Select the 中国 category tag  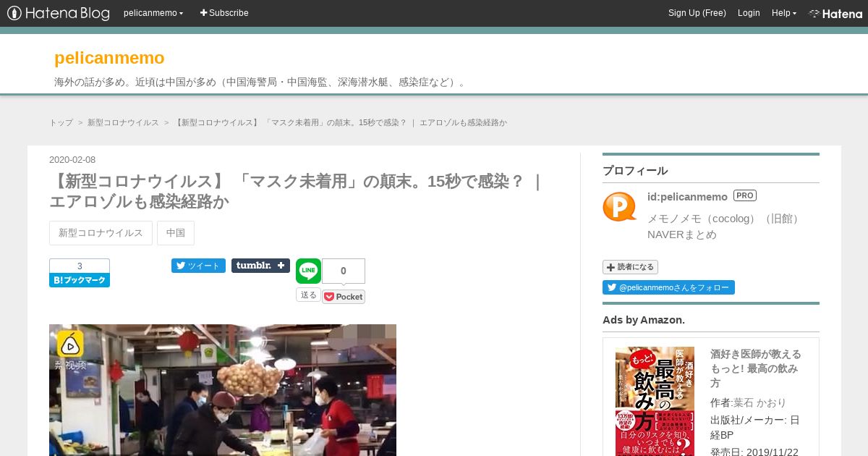[176, 233]
